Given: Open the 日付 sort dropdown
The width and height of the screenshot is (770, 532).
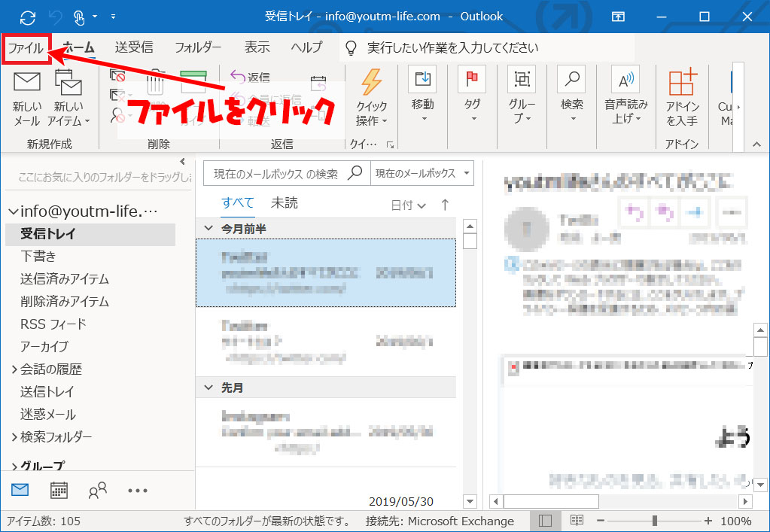Looking at the screenshot, I should point(408,205).
